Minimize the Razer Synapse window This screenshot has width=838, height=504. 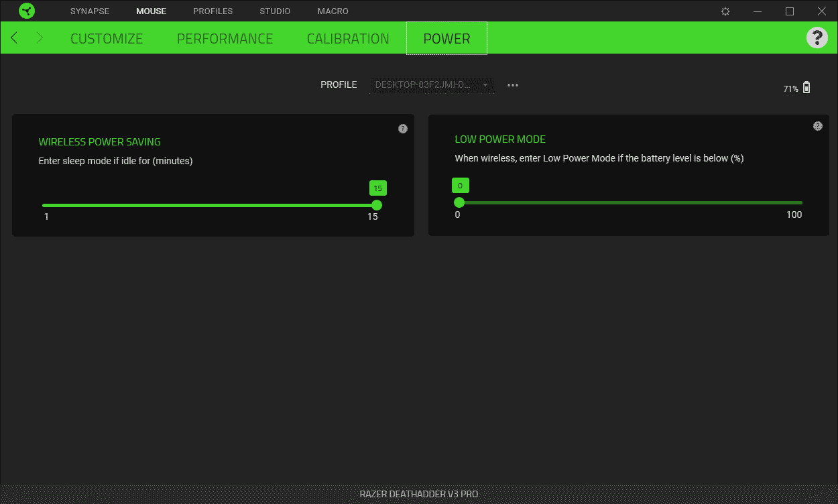pos(758,11)
